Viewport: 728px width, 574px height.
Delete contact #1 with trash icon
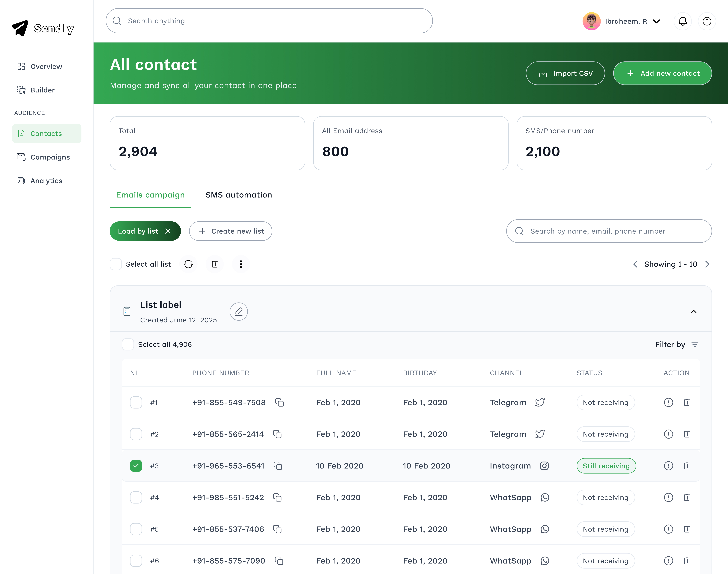coord(687,402)
